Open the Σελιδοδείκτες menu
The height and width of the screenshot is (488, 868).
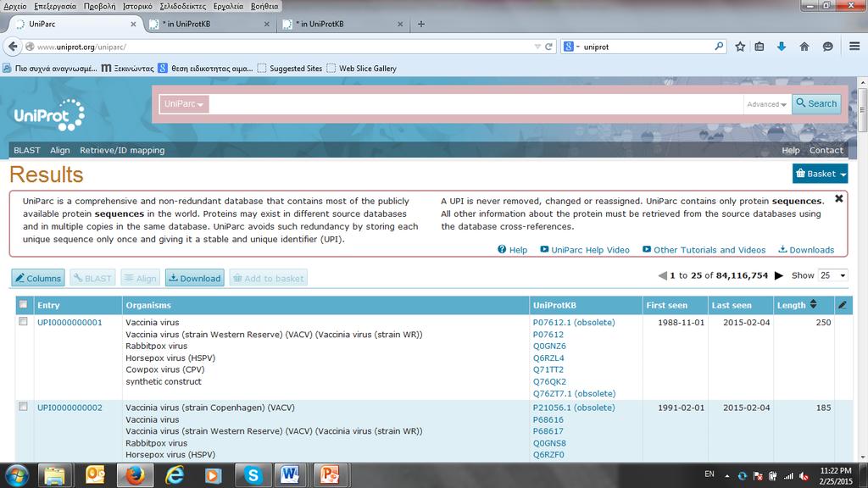click(183, 6)
